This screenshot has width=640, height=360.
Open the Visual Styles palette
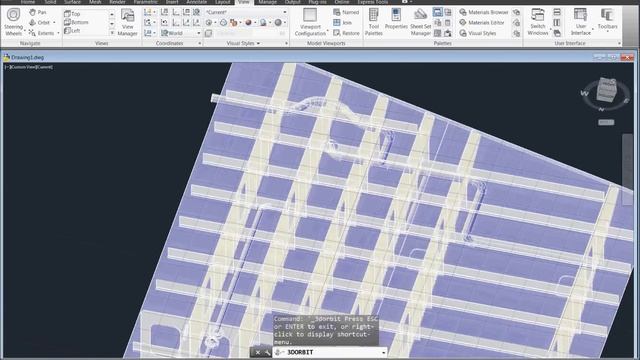478,33
